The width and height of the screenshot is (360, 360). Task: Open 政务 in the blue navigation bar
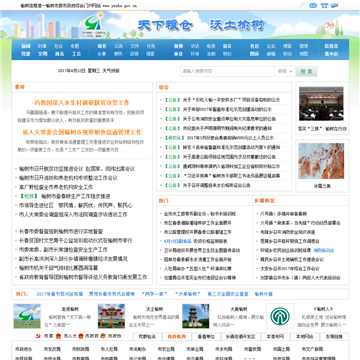point(102,46)
